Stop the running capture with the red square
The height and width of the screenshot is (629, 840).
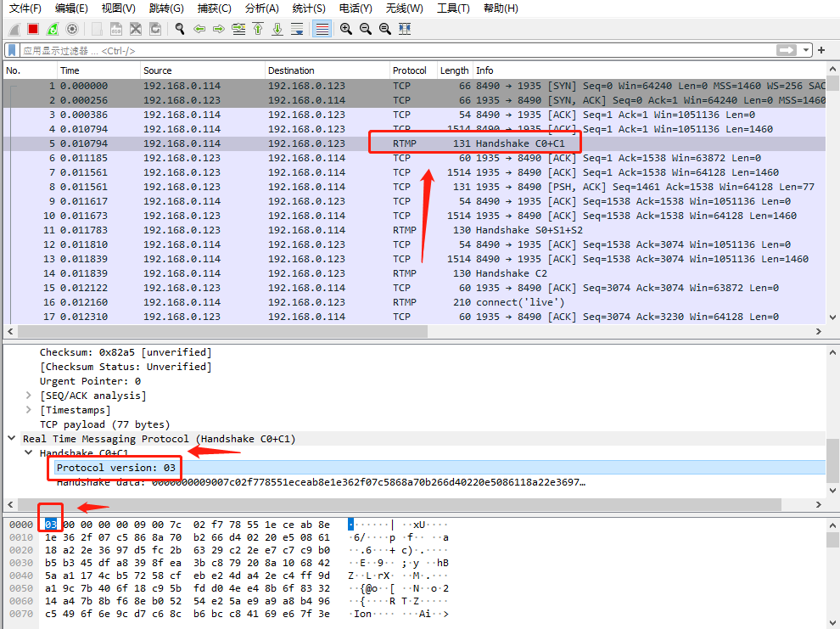(33, 29)
